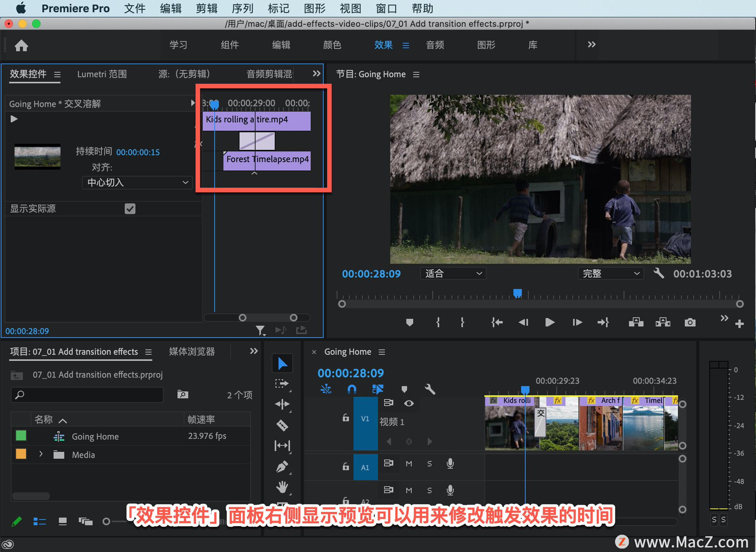Select the Razor tool
The height and width of the screenshot is (552, 756).
click(x=282, y=425)
